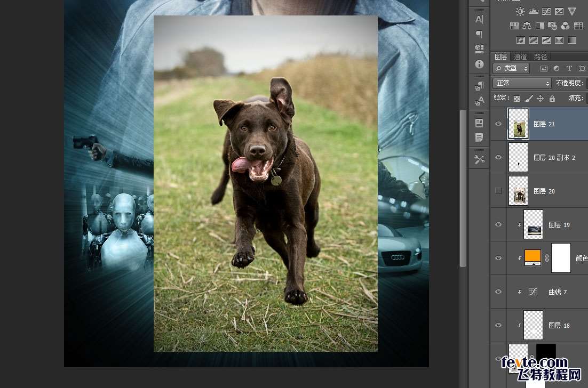
Task: Add a Color Lookup adjustment layer
Action: (x=578, y=26)
